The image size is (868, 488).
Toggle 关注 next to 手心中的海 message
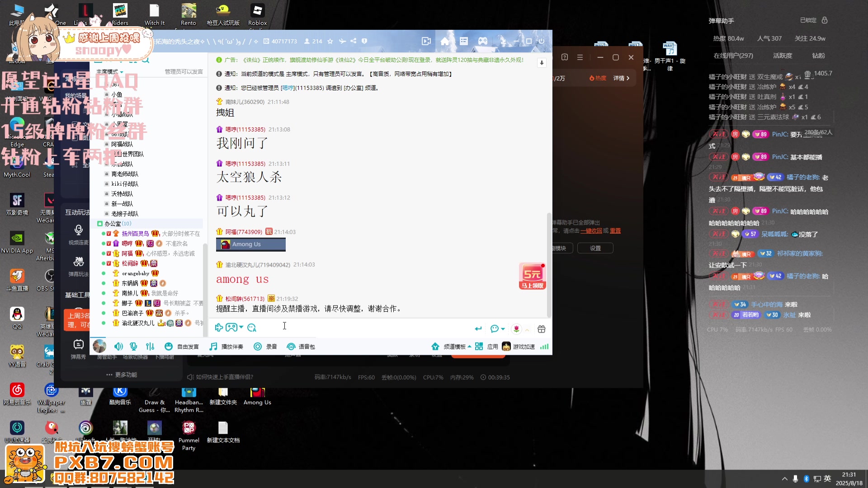pyautogui.click(x=719, y=304)
